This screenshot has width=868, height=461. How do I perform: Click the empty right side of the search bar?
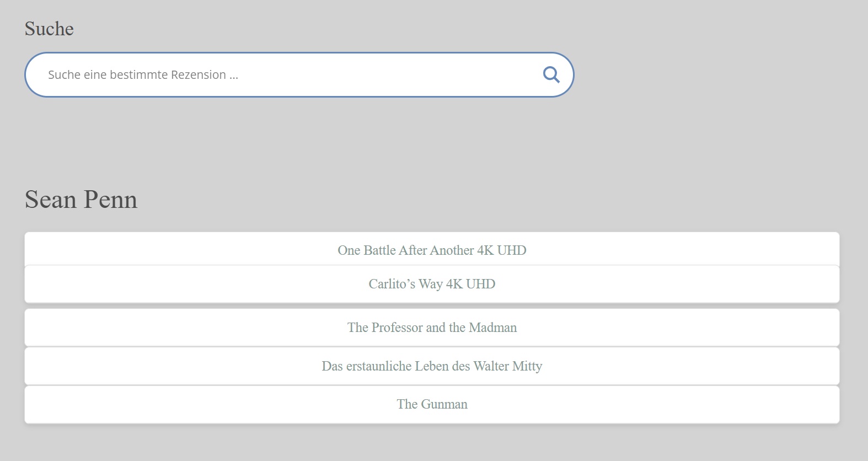tap(469, 75)
